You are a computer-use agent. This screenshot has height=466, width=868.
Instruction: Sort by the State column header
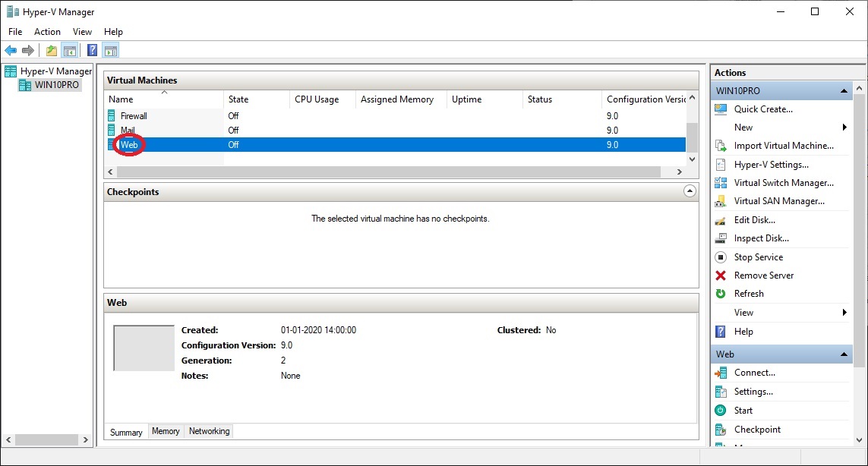point(257,99)
